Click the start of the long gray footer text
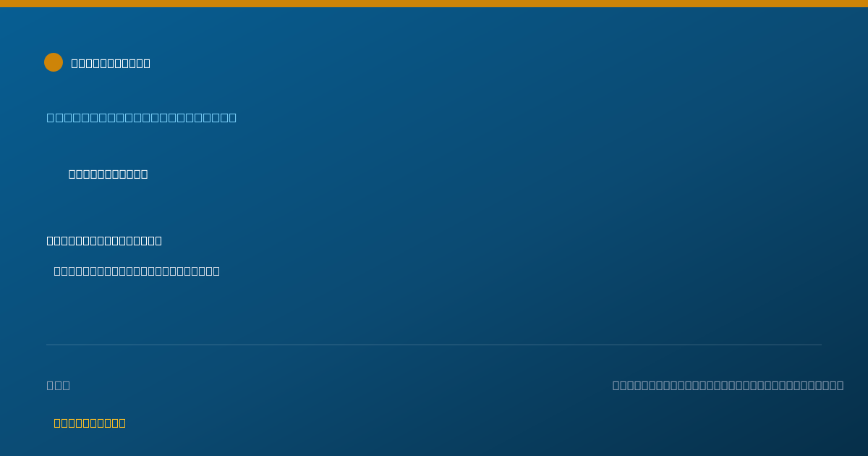Screen dimensions: 868x456 pos(616,385)
